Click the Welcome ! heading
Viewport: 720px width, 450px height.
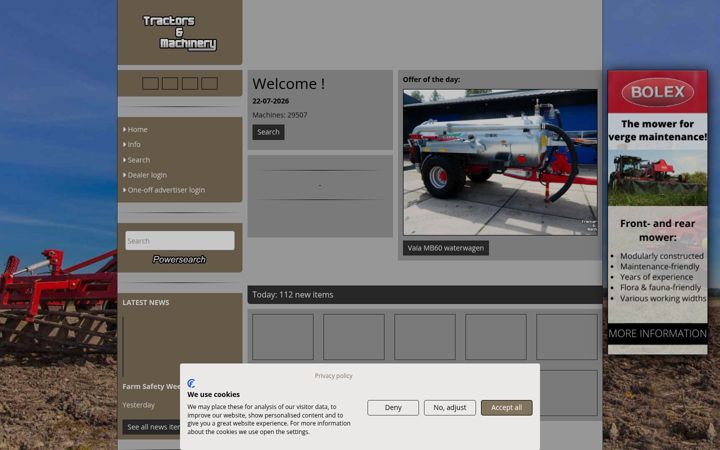pos(288,84)
